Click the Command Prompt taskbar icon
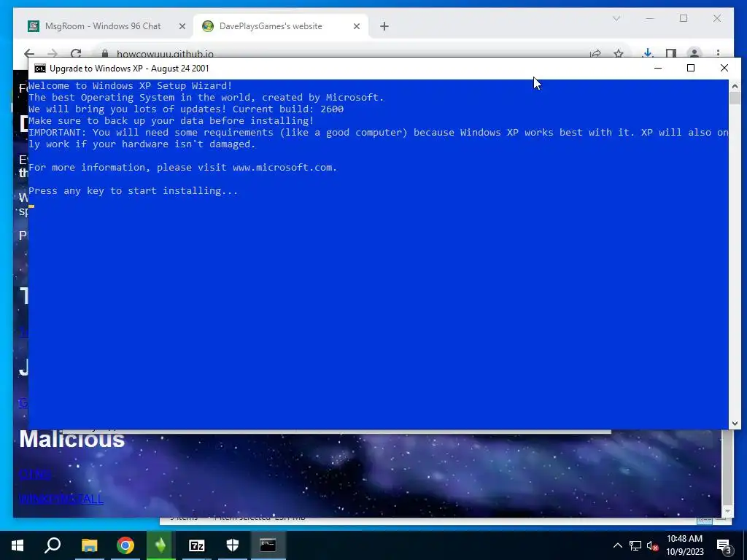747x560 pixels. pos(268,545)
